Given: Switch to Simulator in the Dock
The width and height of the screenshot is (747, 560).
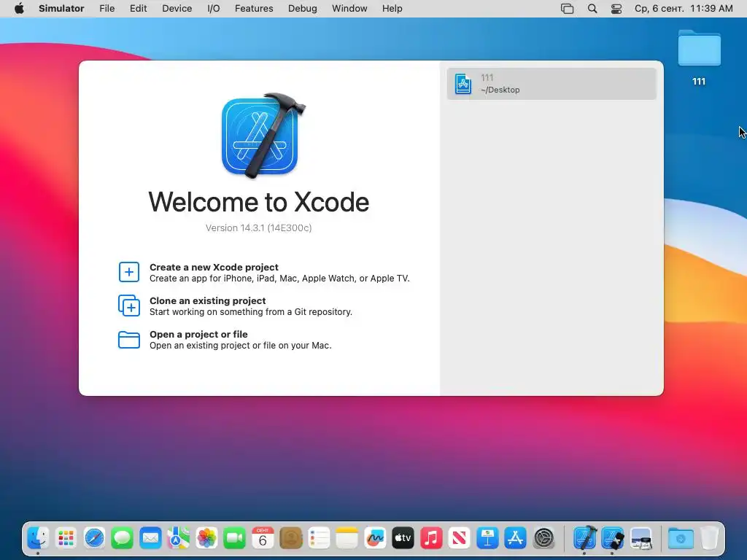Looking at the screenshot, I should point(613,539).
